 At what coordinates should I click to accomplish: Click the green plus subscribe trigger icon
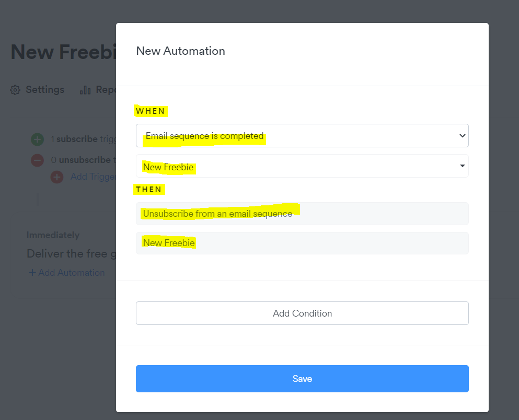tap(37, 139)
